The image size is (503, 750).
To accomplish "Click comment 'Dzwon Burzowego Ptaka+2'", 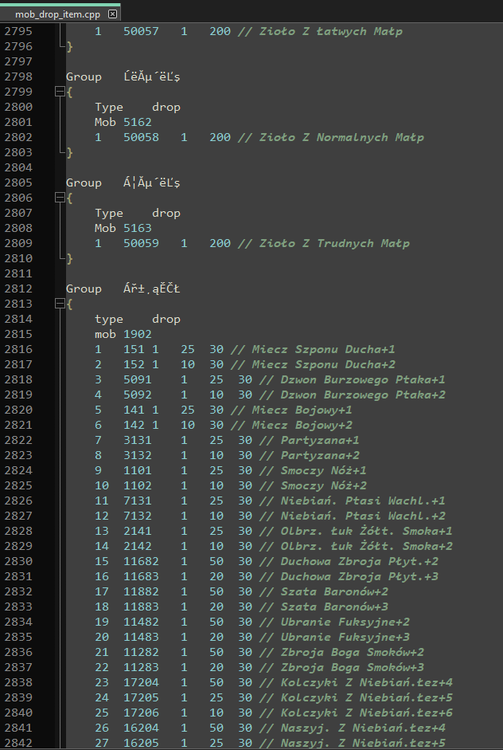I will [363, 395].
